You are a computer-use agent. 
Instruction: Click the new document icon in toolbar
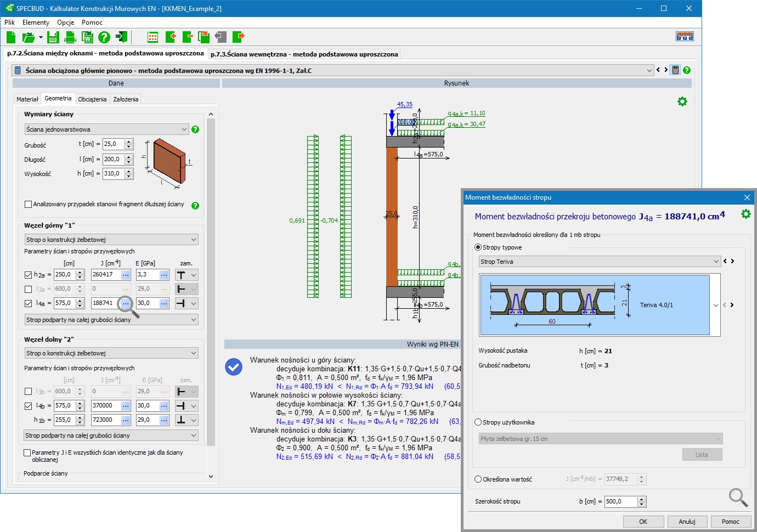click(x=11, y=37)
